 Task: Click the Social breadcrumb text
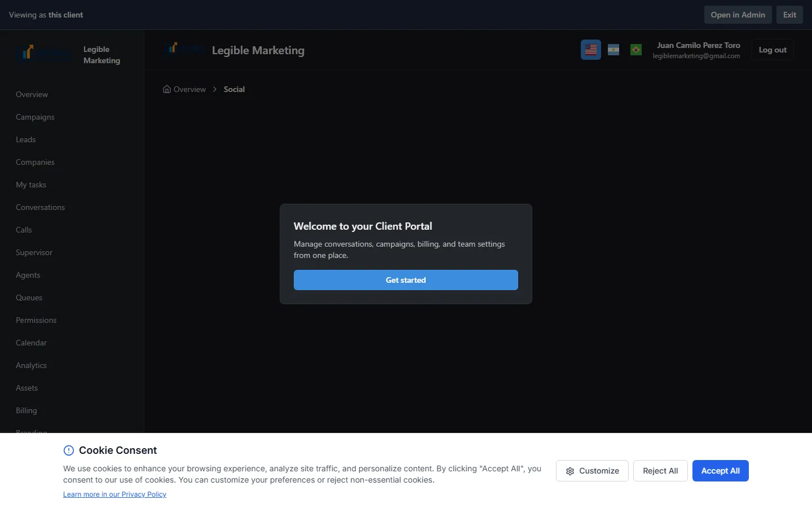tap(234, 89)
